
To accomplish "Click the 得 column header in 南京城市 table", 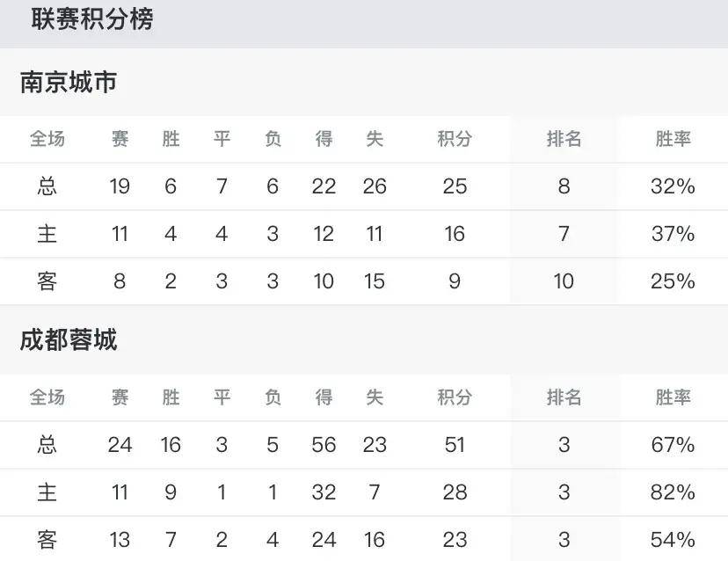I will pos(324,138).
